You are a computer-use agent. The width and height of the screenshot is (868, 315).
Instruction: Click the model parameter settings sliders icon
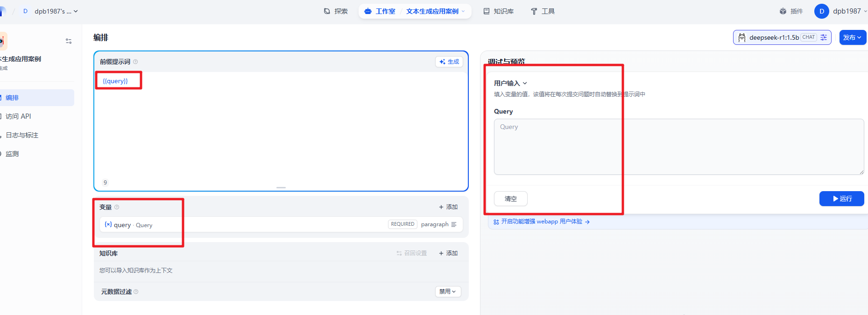[824, 37]
